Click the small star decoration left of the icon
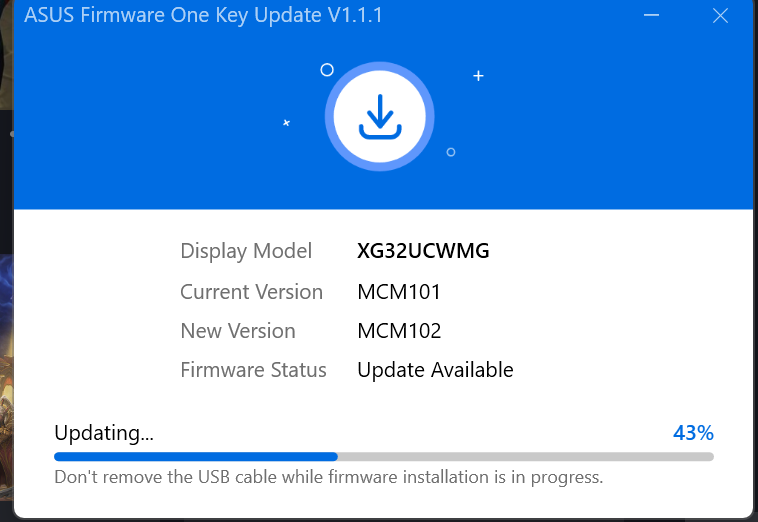 [287, 123]
